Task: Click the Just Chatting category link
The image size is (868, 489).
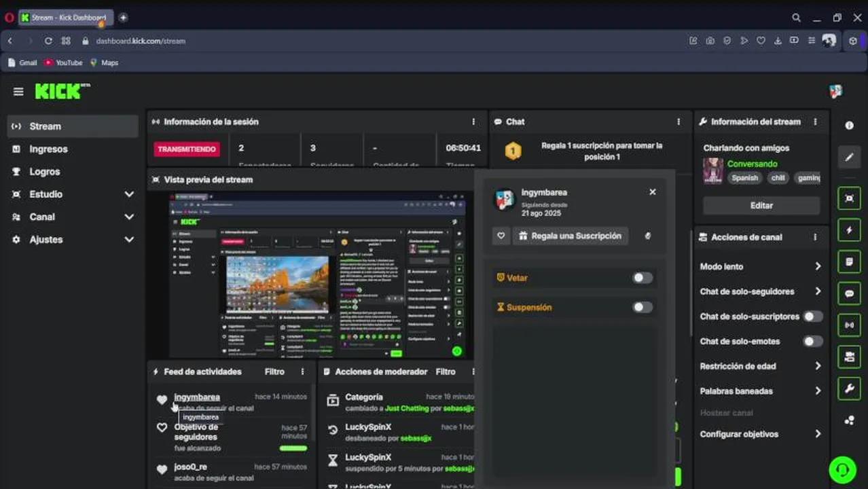Action: pos(407,408)
